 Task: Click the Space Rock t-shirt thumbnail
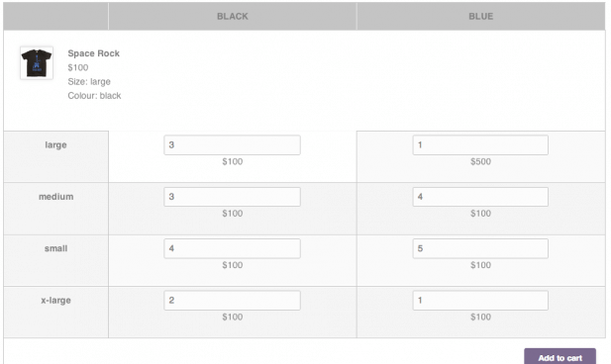pos(37,63)
